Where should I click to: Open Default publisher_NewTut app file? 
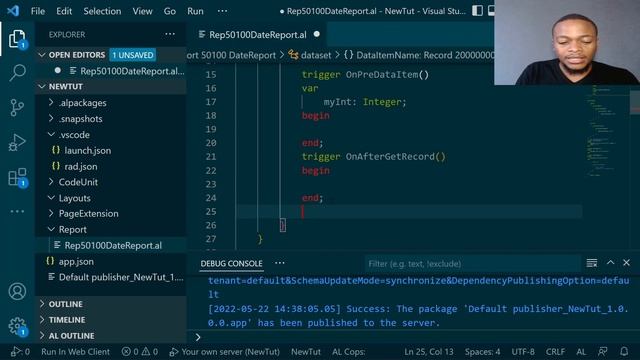111,277
